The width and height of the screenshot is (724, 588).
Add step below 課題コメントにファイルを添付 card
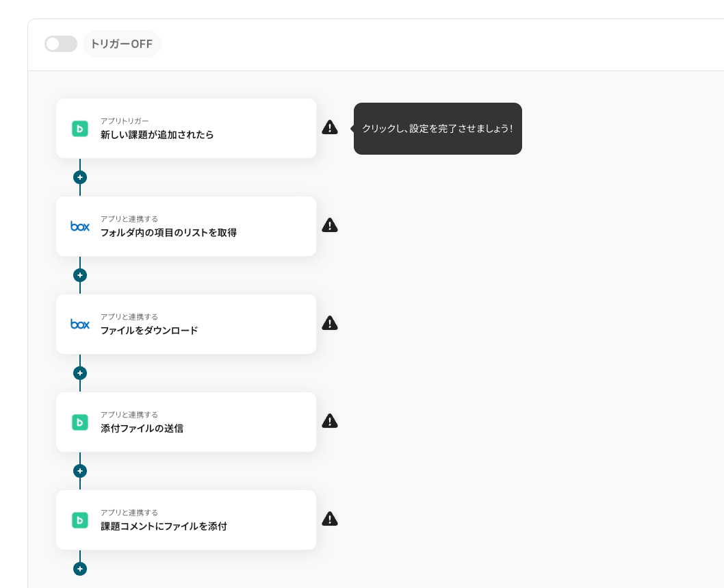[x=80, y=569]
